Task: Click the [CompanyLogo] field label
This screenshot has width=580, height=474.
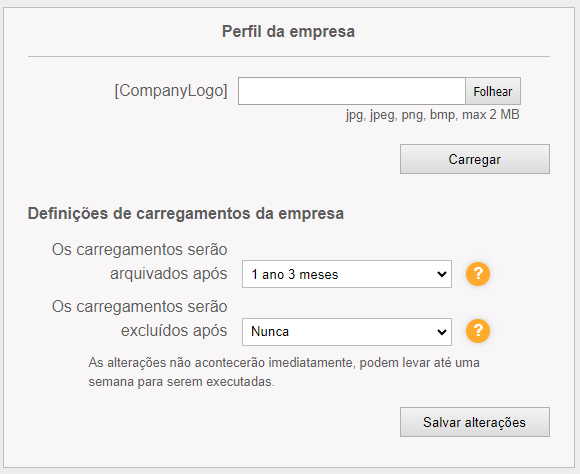Action: tap(171, 91)
